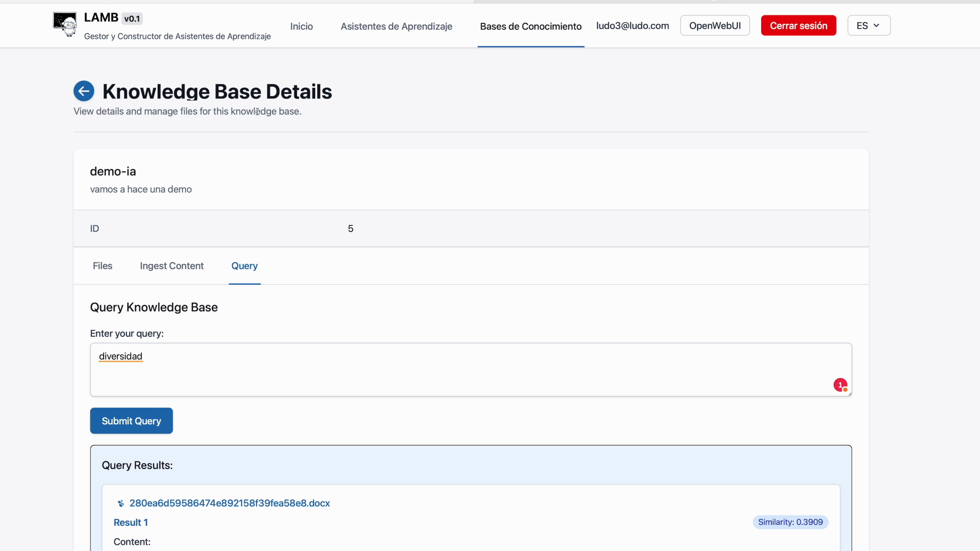Viewport: 980px width, 551px height.
Task: Click the Cerrar sesión button
Action: 798,26
